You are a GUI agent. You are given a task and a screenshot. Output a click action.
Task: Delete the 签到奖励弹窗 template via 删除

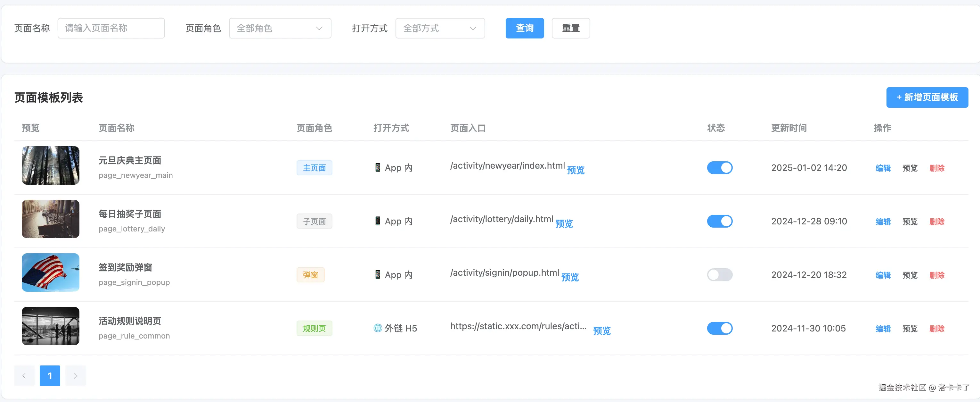[x=937, y=275]
